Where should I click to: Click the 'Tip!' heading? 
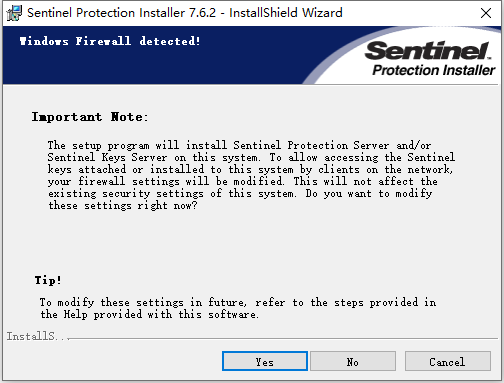pos(48,280)
